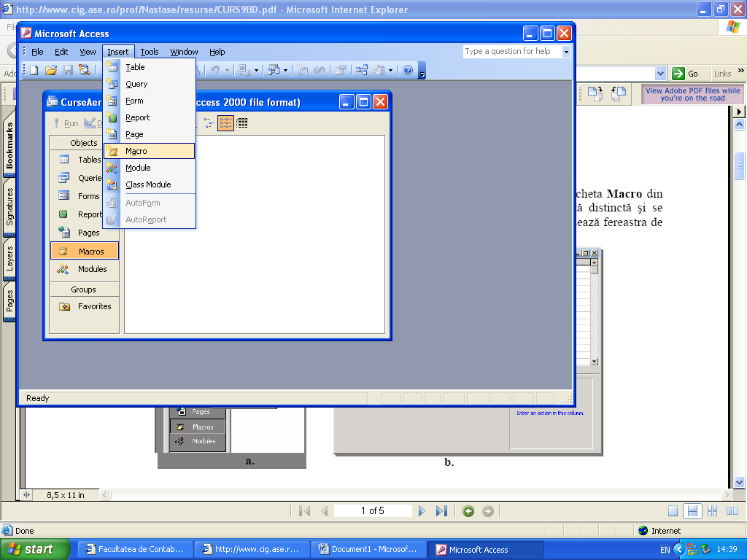This screenshot has height=560, width=747.
Task: Choose Macro from the Insert menu
Action: pyautogui.click(x=150, y=151)
